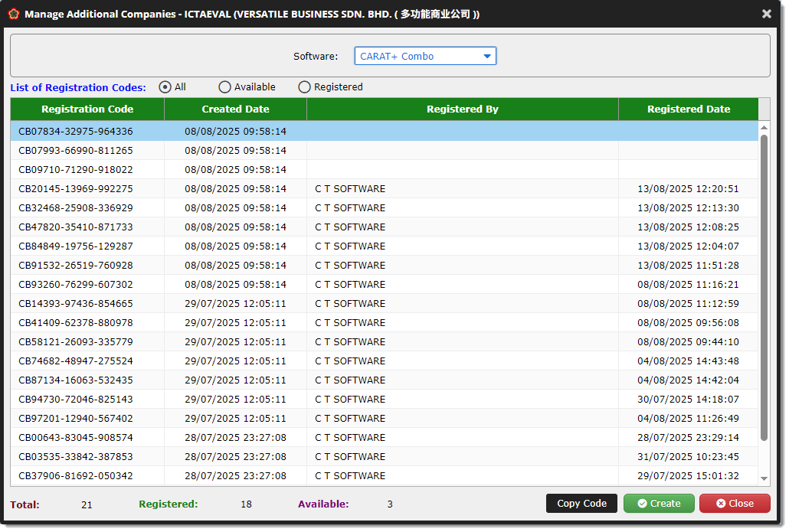789x532 pixels.
Task: Click the Registered By column header
Action: [x=462, y=109]
